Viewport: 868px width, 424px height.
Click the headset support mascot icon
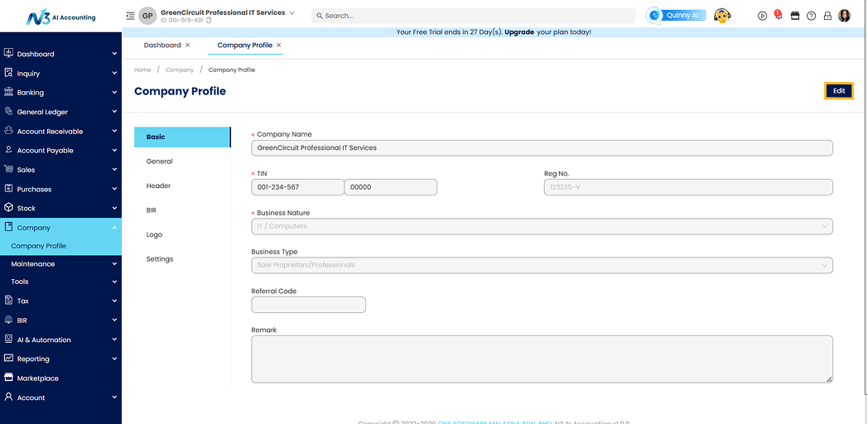(x=722, y=16)
